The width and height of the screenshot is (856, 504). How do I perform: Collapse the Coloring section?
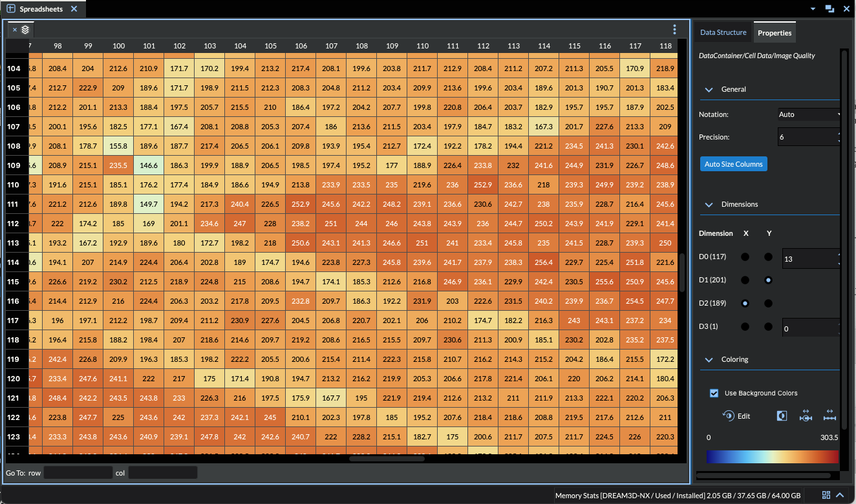(708, 359)
